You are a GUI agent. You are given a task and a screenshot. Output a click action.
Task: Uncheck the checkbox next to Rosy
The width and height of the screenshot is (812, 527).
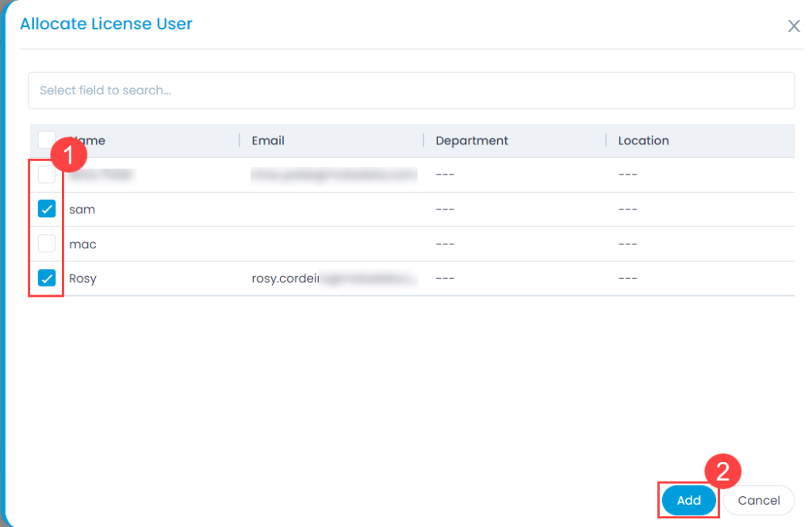(45, 278)
